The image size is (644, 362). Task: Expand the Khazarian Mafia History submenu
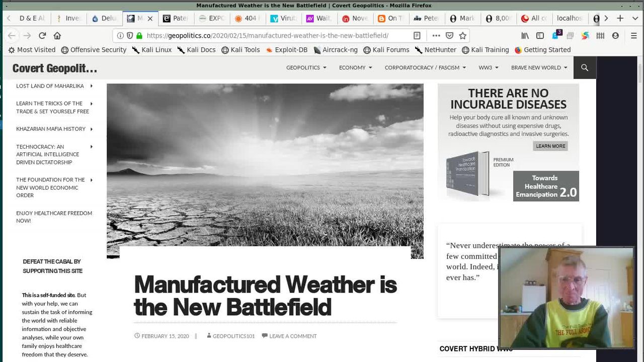[91, 129]
